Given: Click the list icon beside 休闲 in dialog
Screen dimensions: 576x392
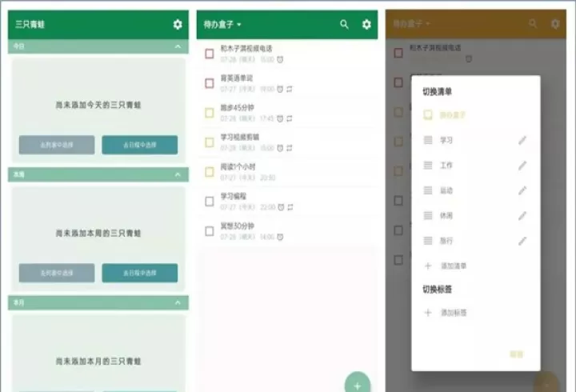Looking at the screenshot, I should coord(428,216).
